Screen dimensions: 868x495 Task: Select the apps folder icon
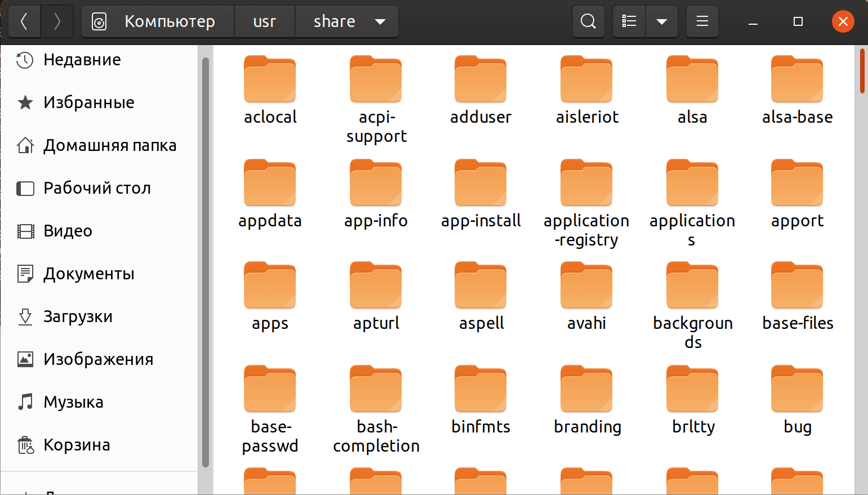click(x=270, y=286)
